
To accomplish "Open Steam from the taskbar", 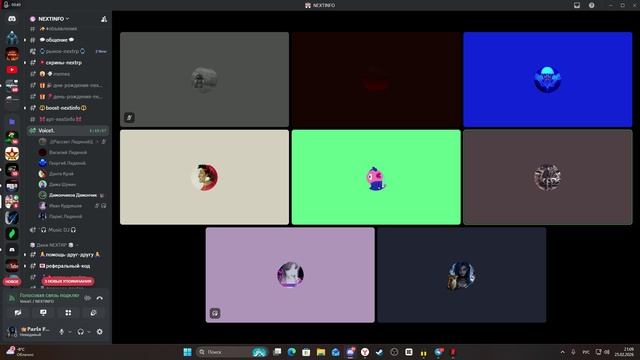I will 379,352.
